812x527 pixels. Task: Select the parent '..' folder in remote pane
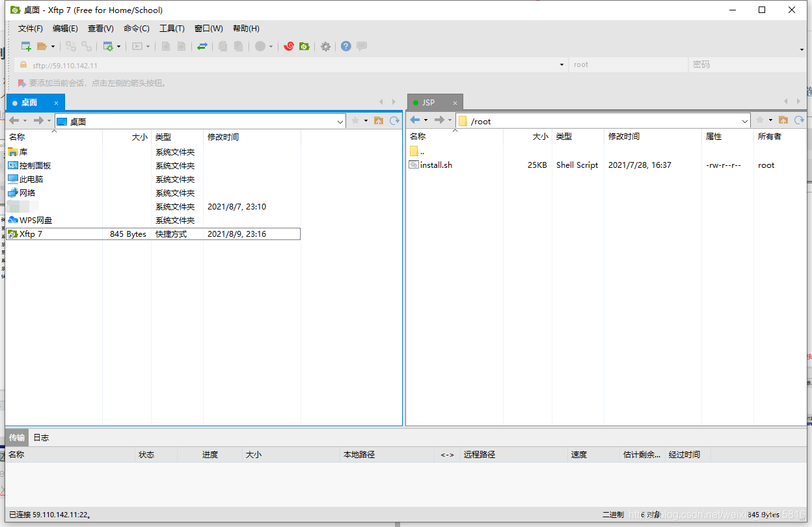point(417,151)
